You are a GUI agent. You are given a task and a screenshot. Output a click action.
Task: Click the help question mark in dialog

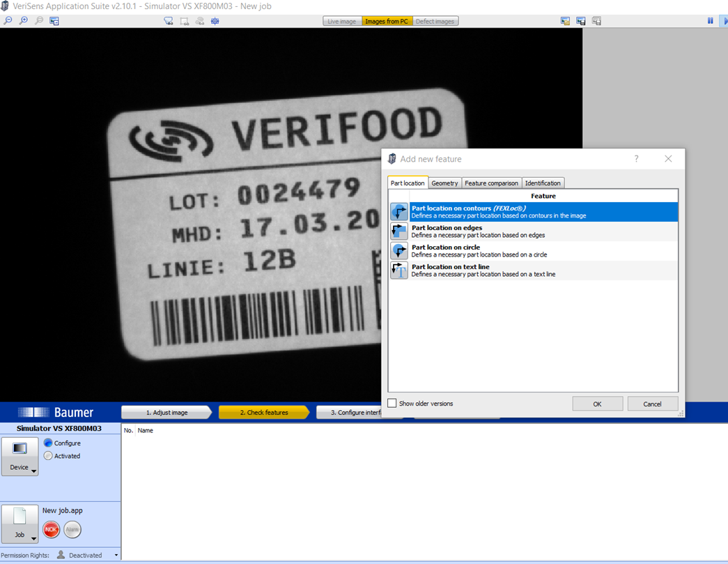pyautogui.click(x=637, y=159)
